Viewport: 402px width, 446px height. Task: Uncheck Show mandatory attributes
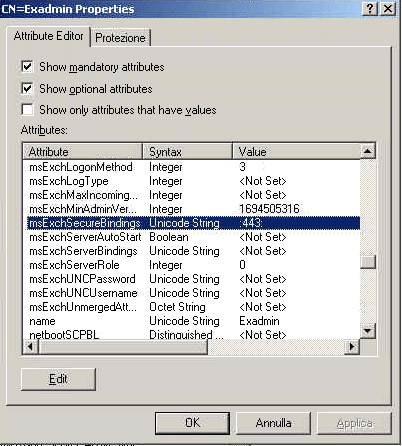click(27, 67)
